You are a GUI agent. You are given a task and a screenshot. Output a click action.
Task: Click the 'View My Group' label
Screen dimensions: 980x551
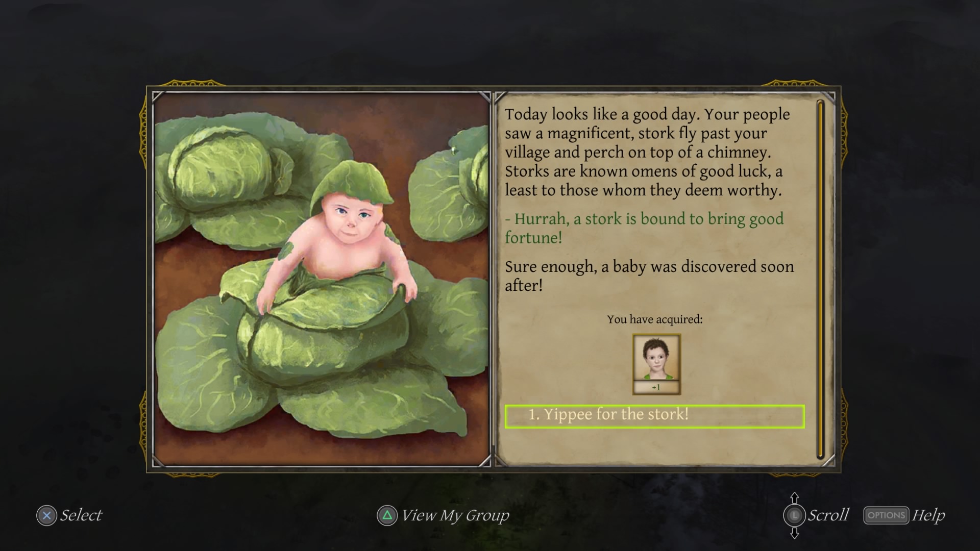(455, 515)
